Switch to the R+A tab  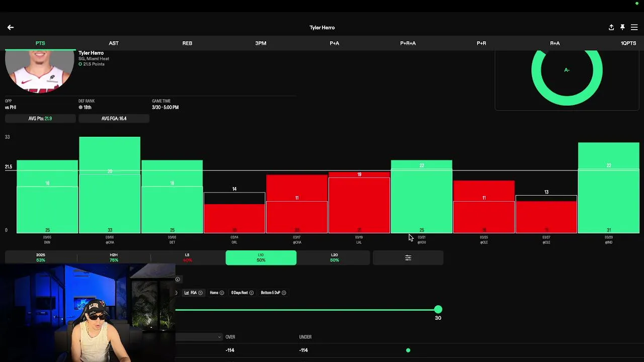(x=555, y=43)
